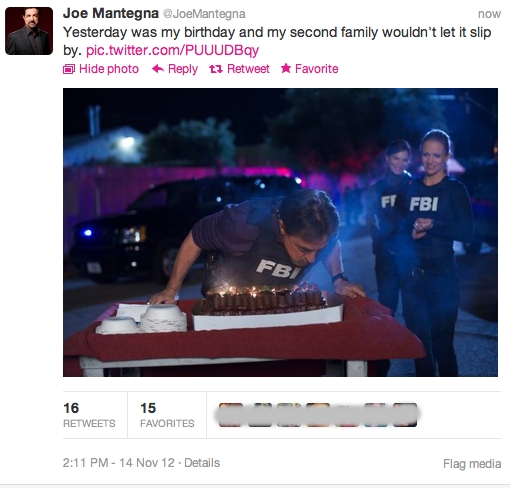Click Flag media

point(472,464)
